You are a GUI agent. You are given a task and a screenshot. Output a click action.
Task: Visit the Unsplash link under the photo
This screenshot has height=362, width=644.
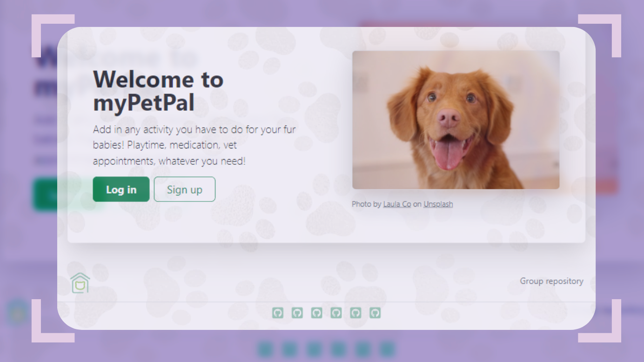click(438, 204)
